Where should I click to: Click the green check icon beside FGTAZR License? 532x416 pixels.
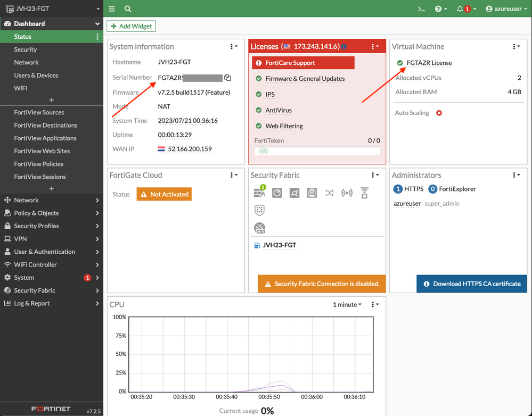[400, 63]
